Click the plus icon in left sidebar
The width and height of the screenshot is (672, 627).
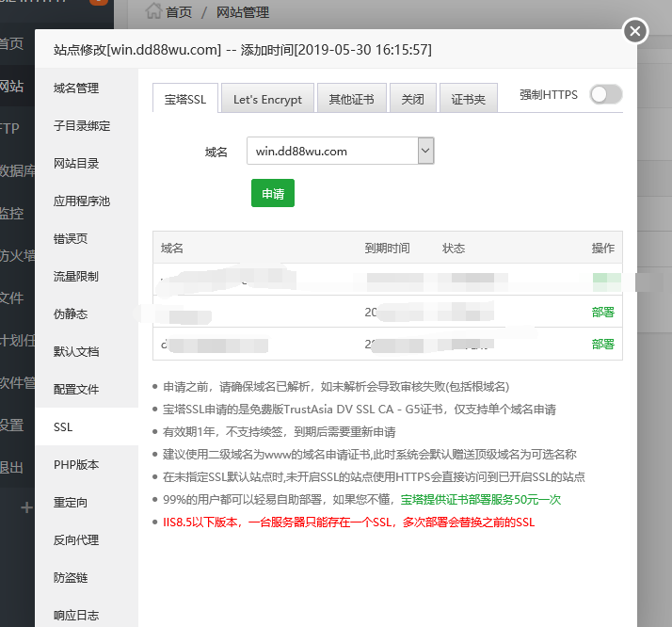coord(26,507)
